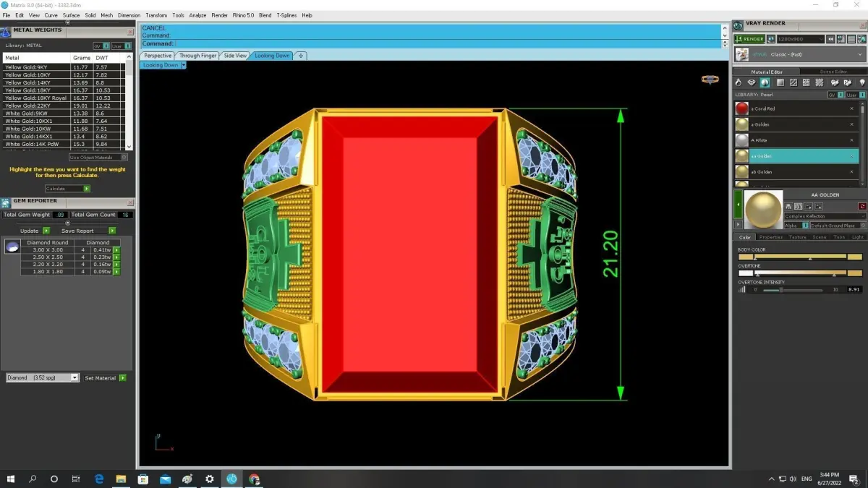Viewport: 868px width, 488px height.
Task: Select the Yellow Gold:22KY row
Action: (64, 106)
